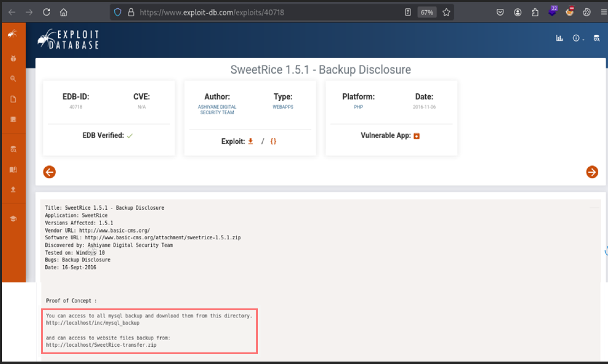Select the training graduation-cap icon in sidebar
The height and width of the screenshot is (364, 608).
pos(13,218)
